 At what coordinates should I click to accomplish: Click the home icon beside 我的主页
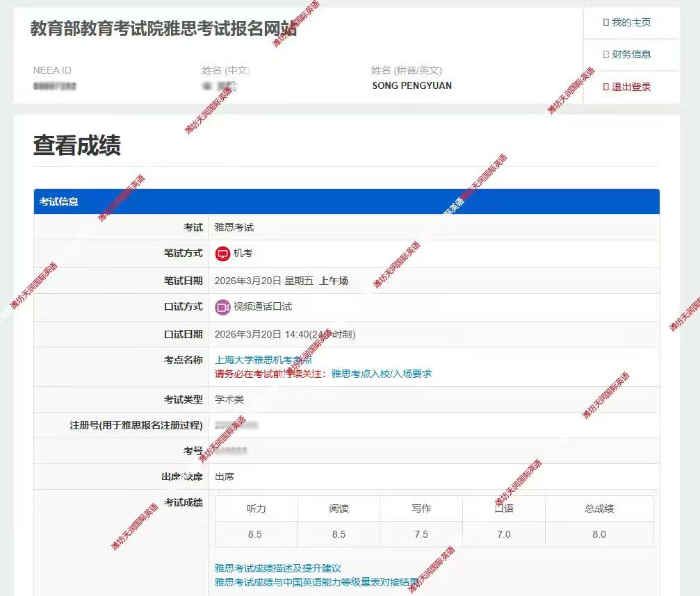(x=605, y=23)
